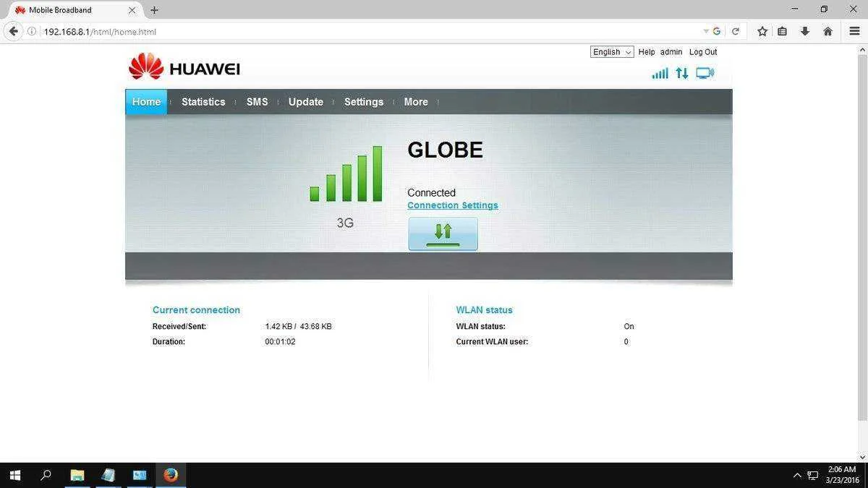Click the GLOBE operator name
The image size is (868, 488).
click(445, 150)
